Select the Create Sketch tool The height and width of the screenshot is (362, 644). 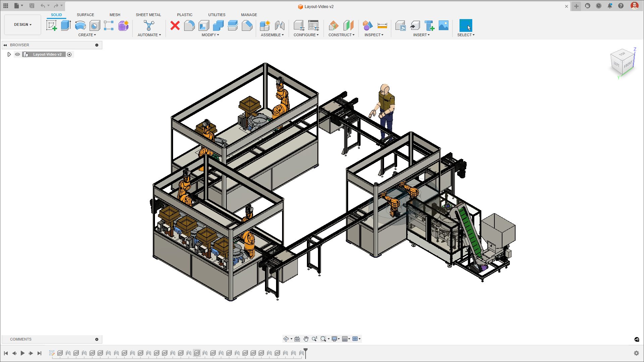pyautogui.click(x=51, y=25)
